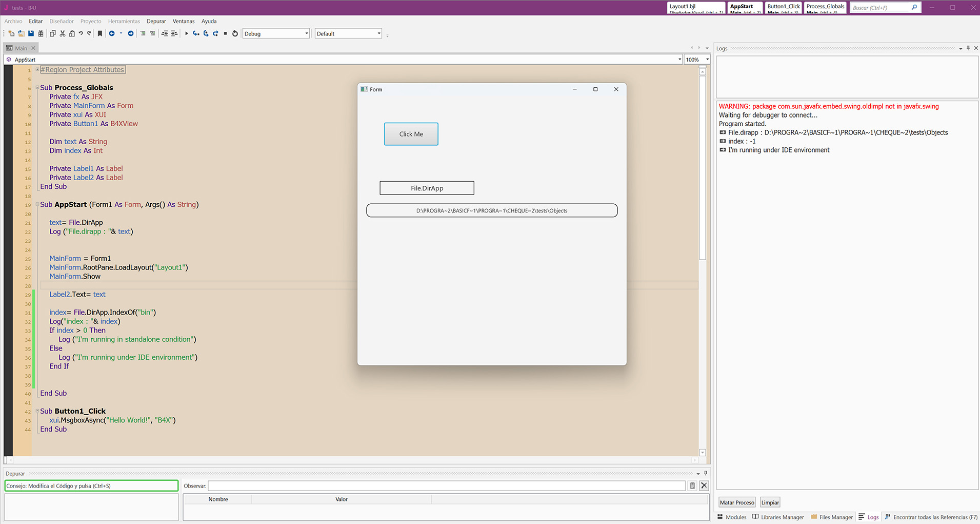Close the Main editor tab

tap(33, 48)
